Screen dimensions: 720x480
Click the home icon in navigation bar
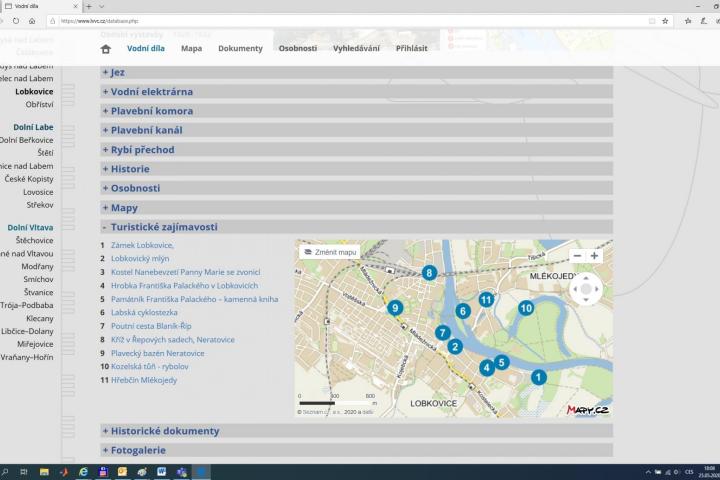point(106,48)
